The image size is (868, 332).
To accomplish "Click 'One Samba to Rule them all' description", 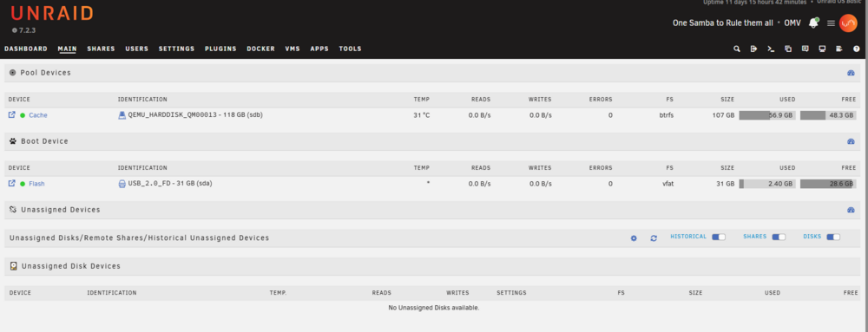I will pyautogui.click(x=722, y=23).
